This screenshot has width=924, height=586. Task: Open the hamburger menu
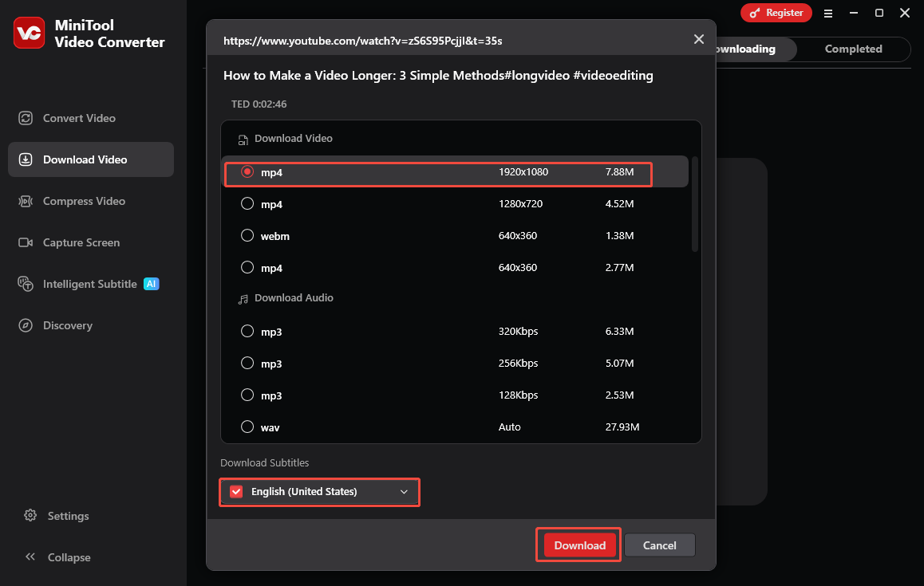(x=827, y=13)
